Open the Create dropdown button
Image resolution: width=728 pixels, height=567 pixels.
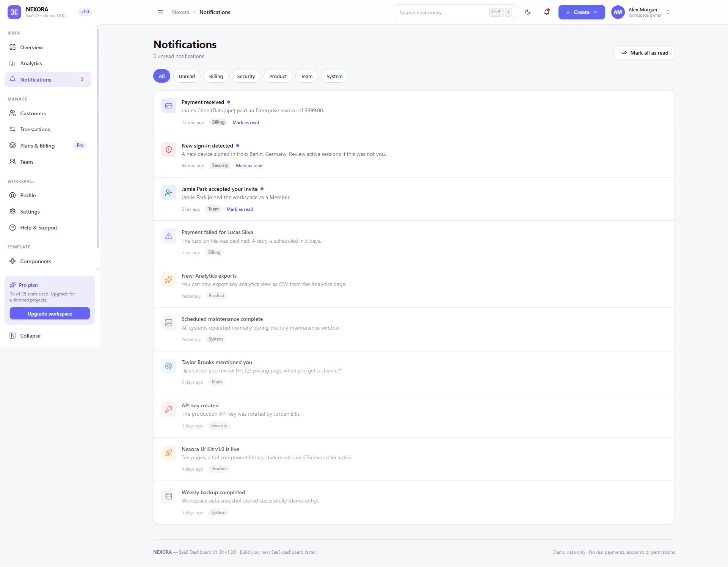pyautogui.click(x=582, y=12)
